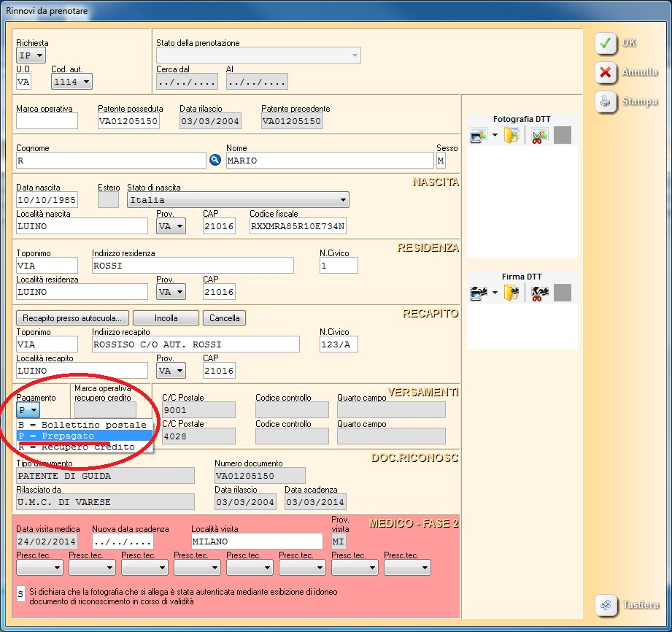Choose 'R = Recupero credito' from list
This screenshot has height=632, width=672.
pyautogui.click(x=85, y=447)
